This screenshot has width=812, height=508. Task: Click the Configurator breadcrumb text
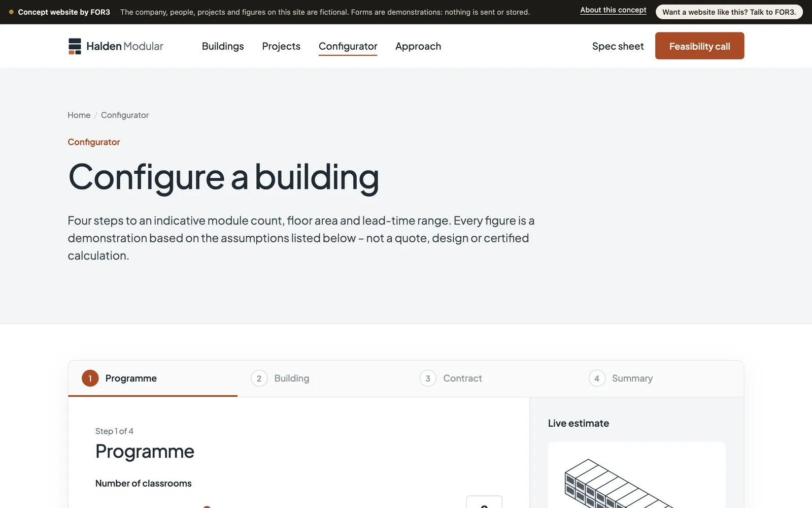tap(125, 115)
